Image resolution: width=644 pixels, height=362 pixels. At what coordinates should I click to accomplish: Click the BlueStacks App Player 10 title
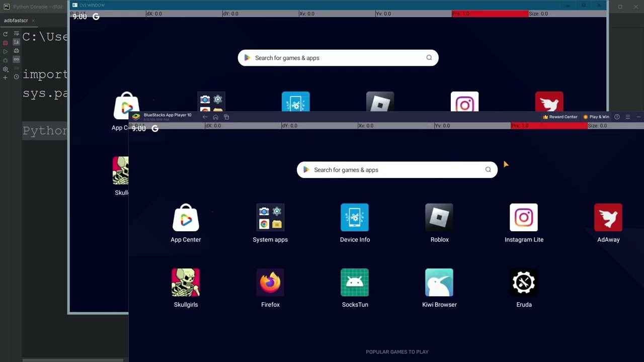(168, 115)
